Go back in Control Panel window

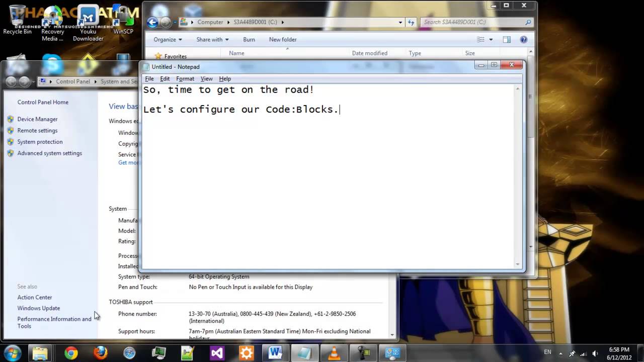(11, 81)
